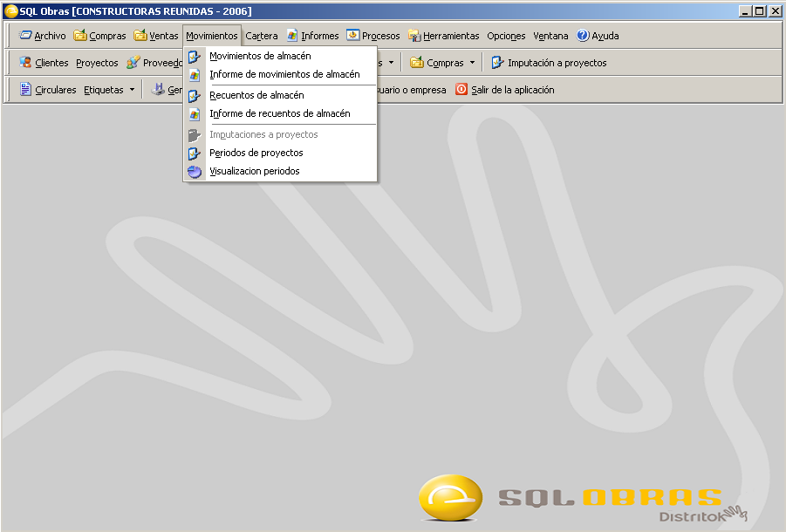Expand the Compras toolbar dropdown arrow
The image size is (786, 532).
tap(472, 63)
